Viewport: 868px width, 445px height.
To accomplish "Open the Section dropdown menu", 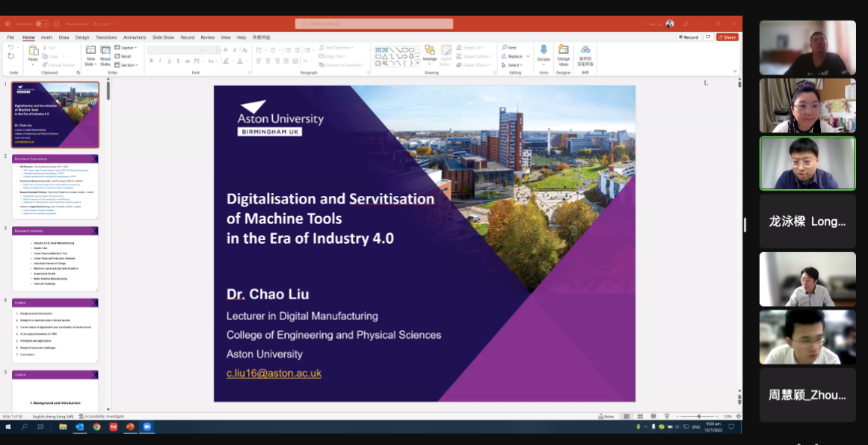I will click(128, 65).
